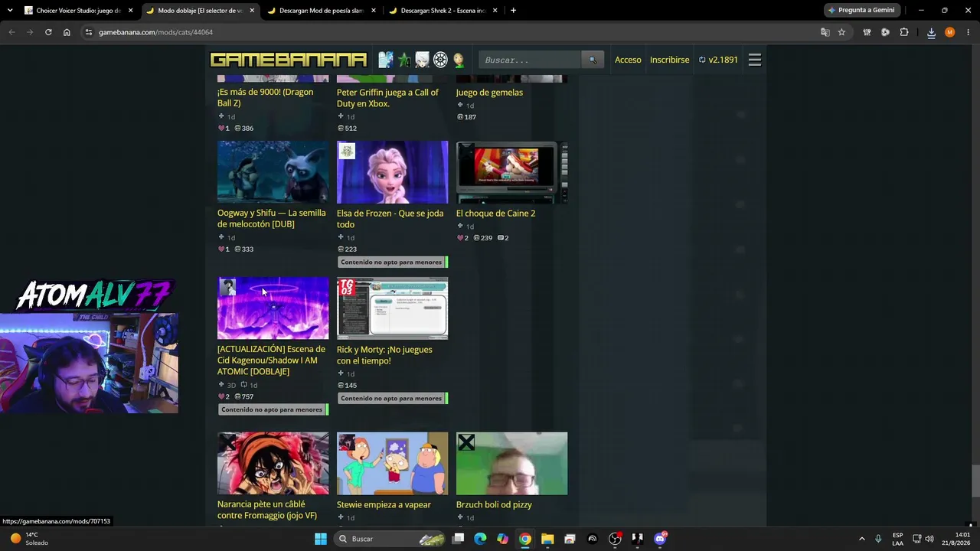The image size is (980, 551).
Task: Open the hamburger menu in GameBanana header
Action: tap(755, 60)
